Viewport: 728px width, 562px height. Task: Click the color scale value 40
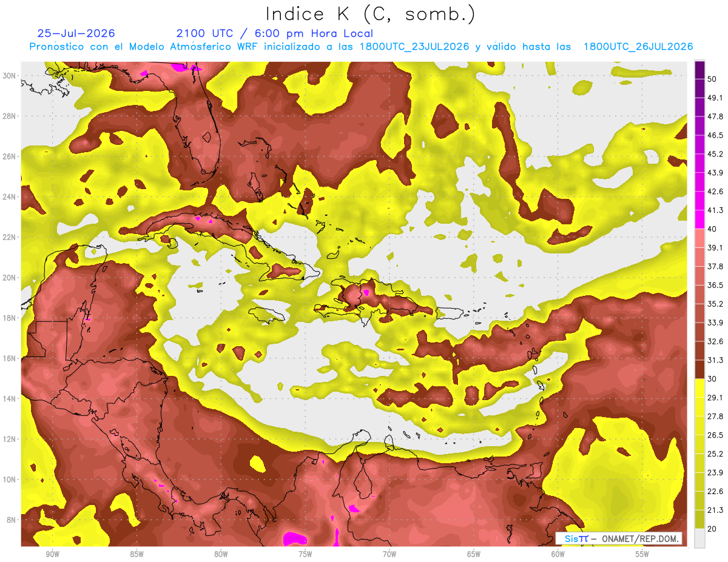click(713, 229)
